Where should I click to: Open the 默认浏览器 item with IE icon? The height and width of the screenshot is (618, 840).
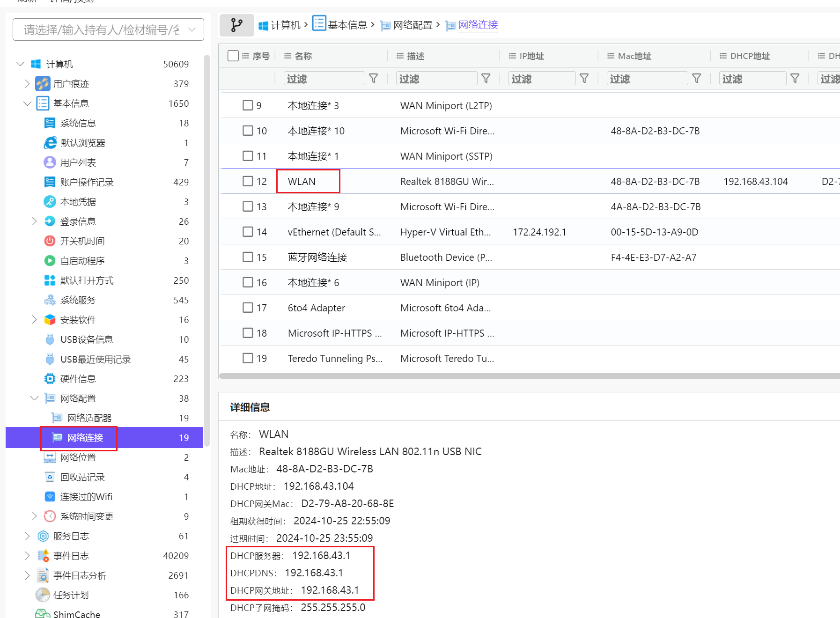50,143
